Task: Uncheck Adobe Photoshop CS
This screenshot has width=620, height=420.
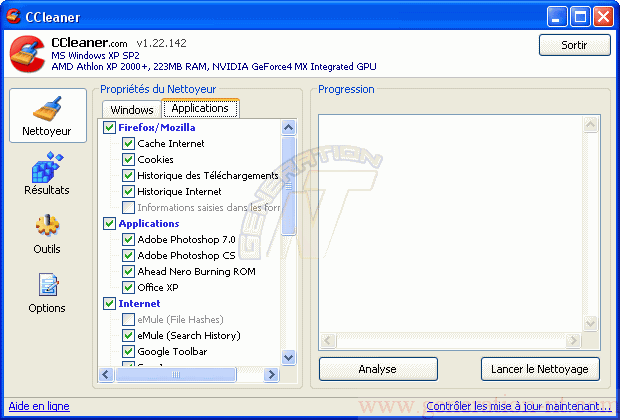Action: click(x=128, y=255)
